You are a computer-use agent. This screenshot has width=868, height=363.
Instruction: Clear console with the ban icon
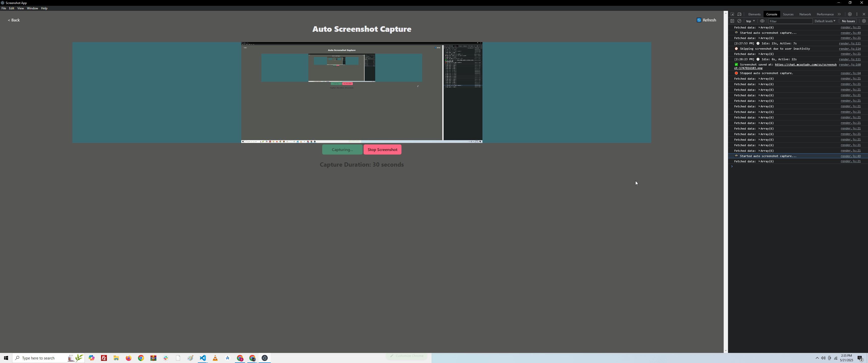(739, 21)
